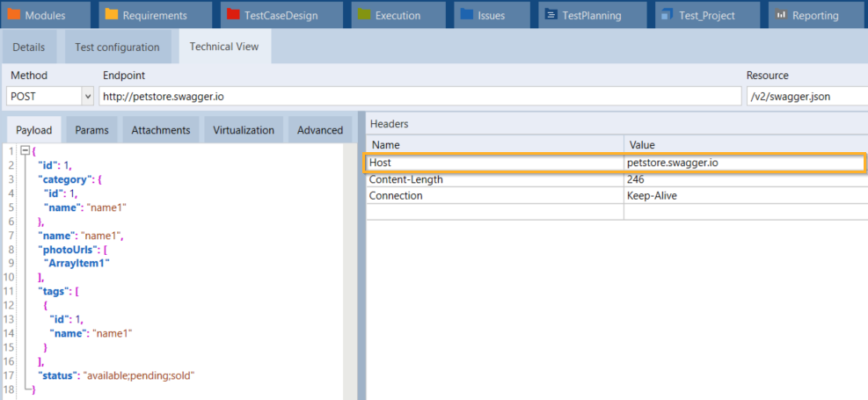Click the green Execution folder icon

point(364,15)
